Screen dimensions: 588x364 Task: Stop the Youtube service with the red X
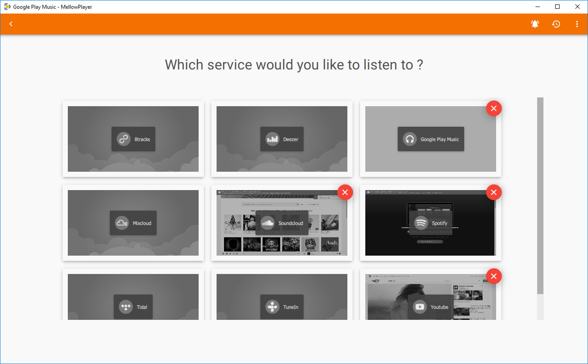[493, 276]
